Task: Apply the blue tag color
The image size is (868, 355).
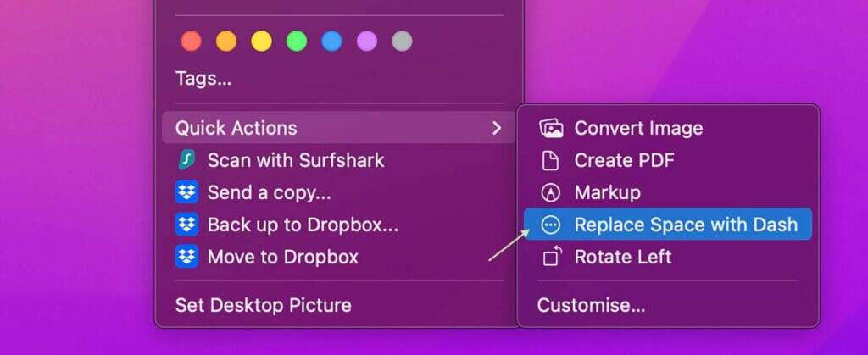Action: [x=331, y=41]
